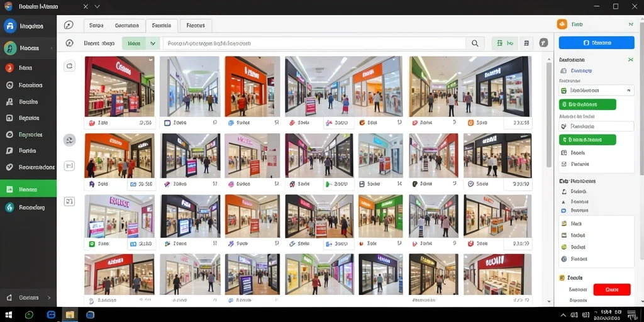Click the blue circular icon atop left sidebar
This screenshot has width=644, height=322.
(x=10, y=26)
